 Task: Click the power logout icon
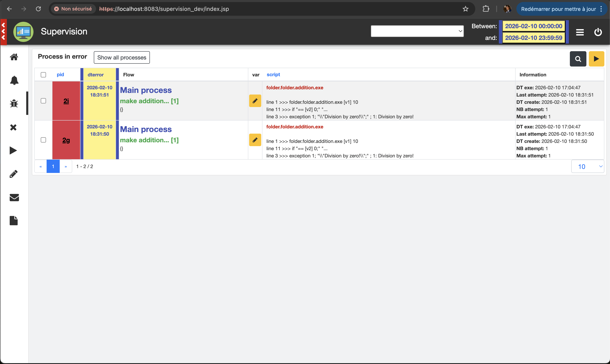point(598,32)
